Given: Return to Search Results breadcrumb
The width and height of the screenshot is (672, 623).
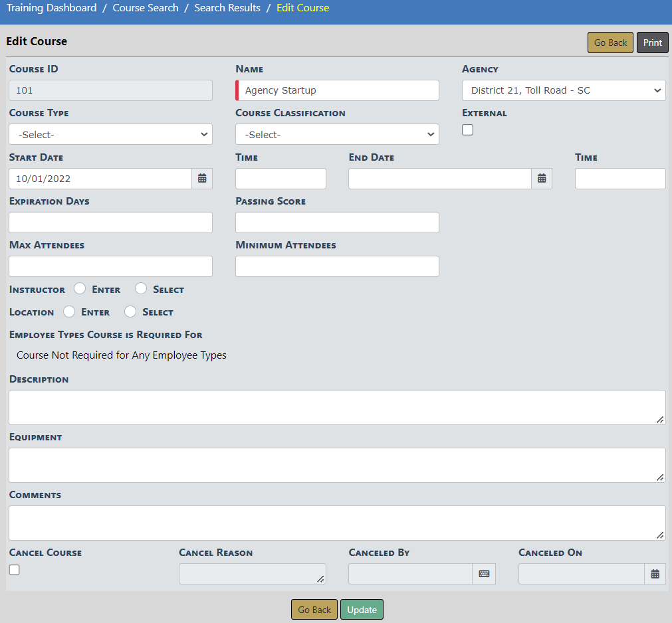Looking at the screenshot, I should point(227,8).
